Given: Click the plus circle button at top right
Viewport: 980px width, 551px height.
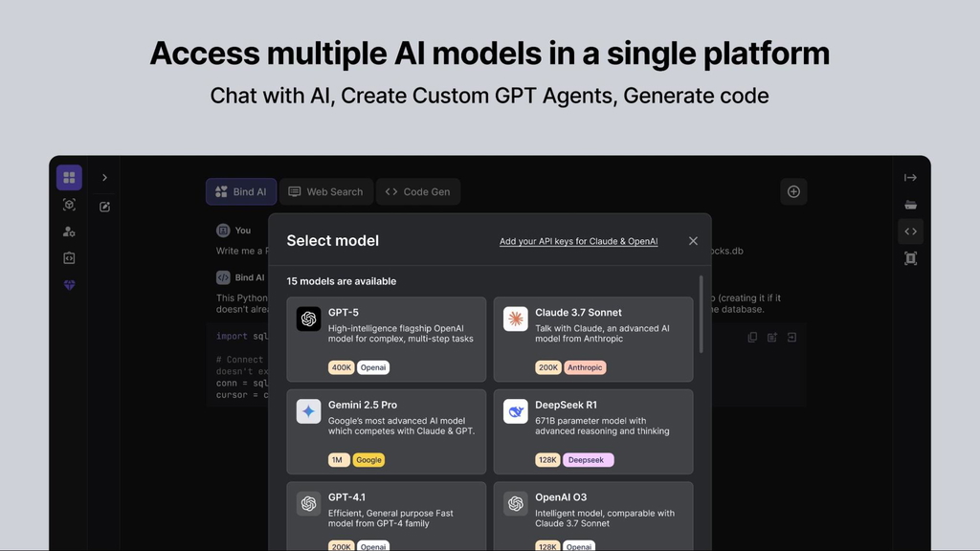Looking at the screenshot, I should [x=793, y=192].
